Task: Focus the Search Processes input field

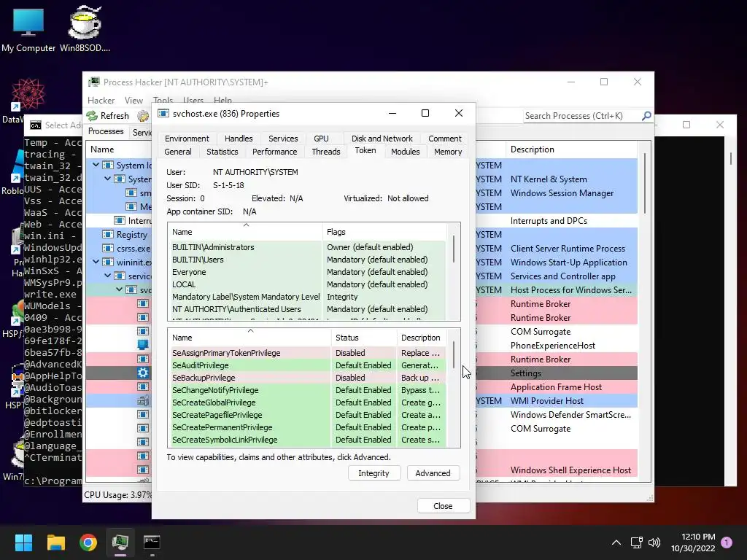Action: (x=581, y=116)
